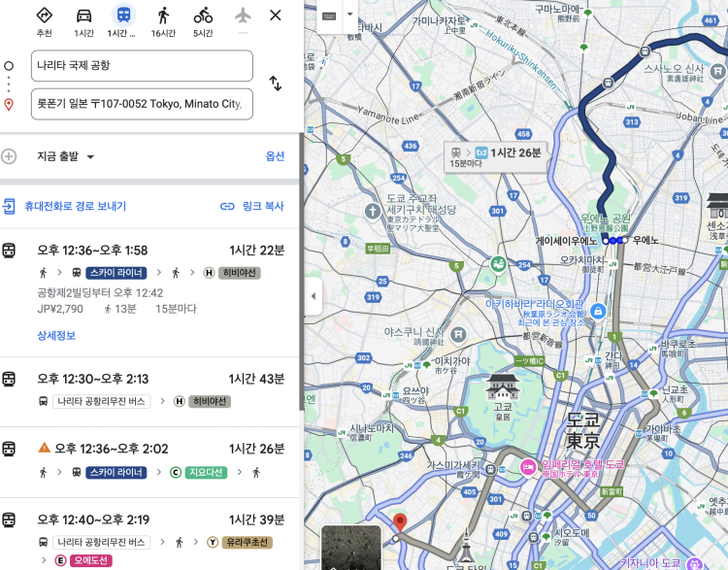Edit the origin field 나리타 국제 공항

point(142,65)
